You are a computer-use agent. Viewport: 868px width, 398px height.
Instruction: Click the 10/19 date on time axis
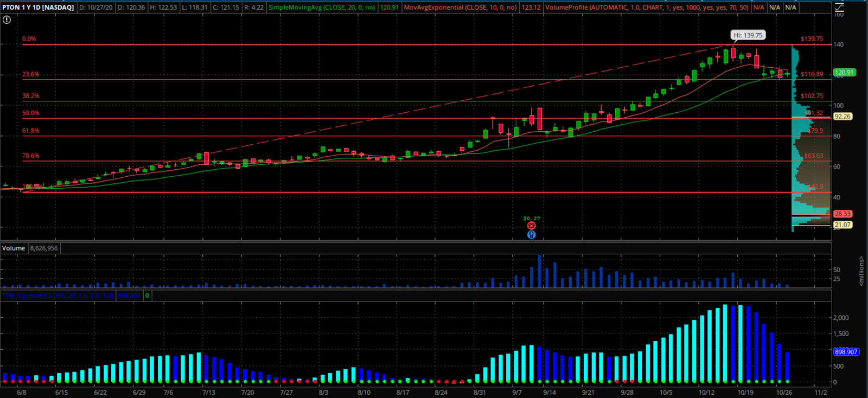[745, 393]
